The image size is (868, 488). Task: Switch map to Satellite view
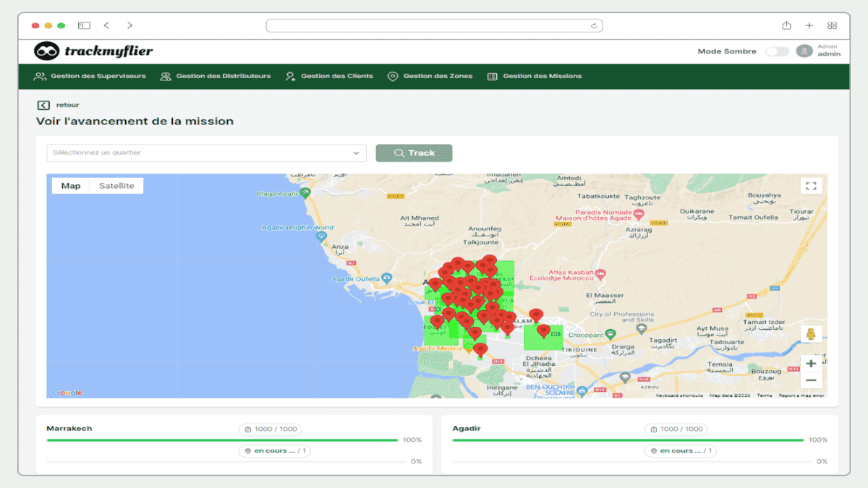tap(116, 186)
